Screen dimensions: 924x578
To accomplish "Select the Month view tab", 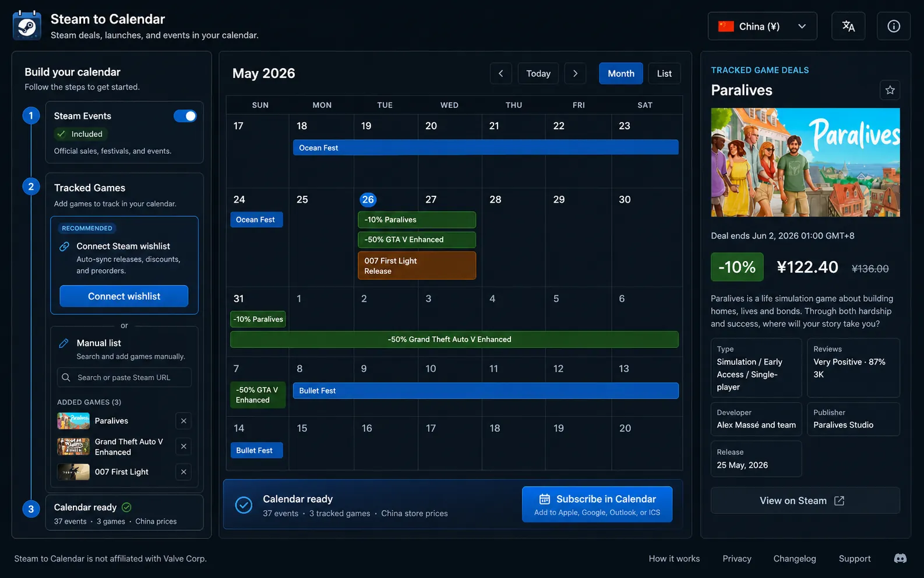I will [621, 73].
